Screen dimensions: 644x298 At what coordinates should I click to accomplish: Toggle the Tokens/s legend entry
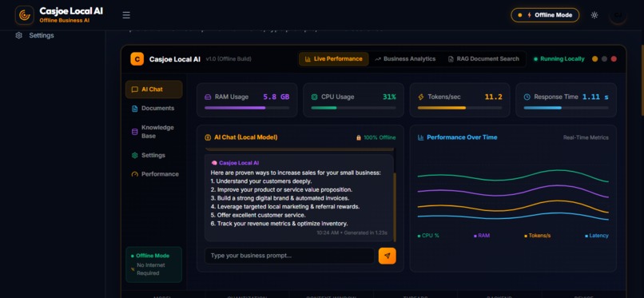[x=537, y=236]
